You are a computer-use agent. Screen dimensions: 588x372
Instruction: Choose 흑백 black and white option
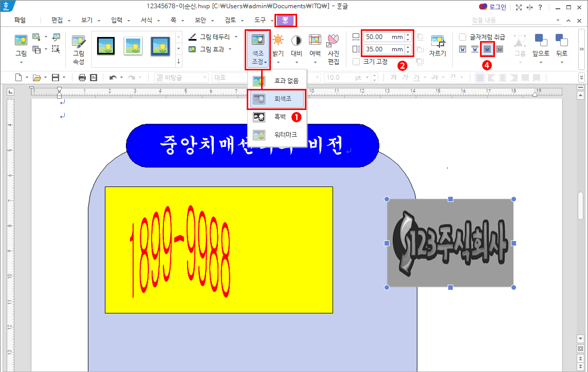click(x=277, y=117)
